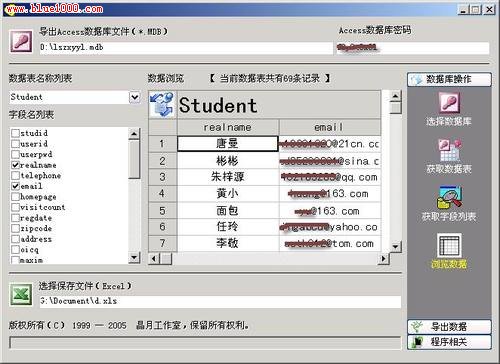Click row header number 1
This screenshot has width=500, height=364.
pyautogui.click(x=162, y=144)
